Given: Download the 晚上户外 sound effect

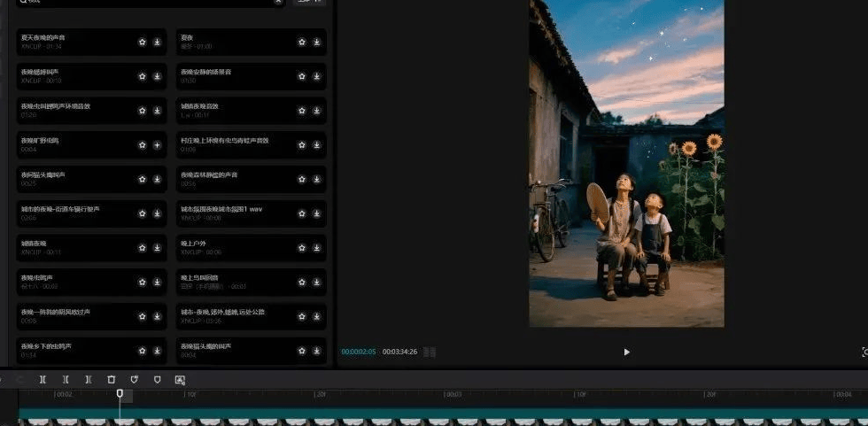Looking at the screenshot, I should [318, 247].
